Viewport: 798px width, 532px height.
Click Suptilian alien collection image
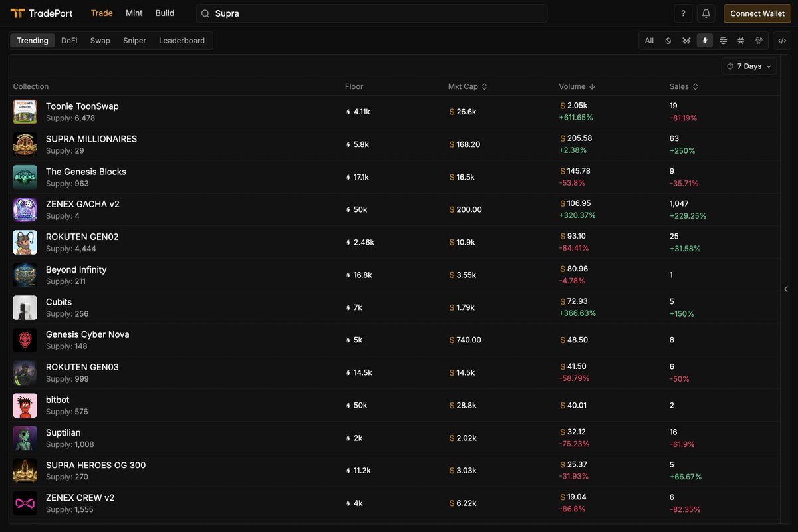pos(25,438)
